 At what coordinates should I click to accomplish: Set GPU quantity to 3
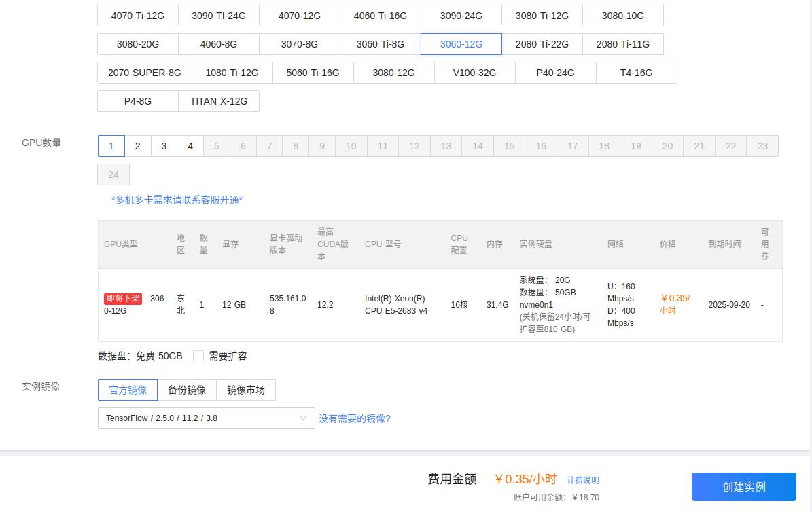pos(164,146)
